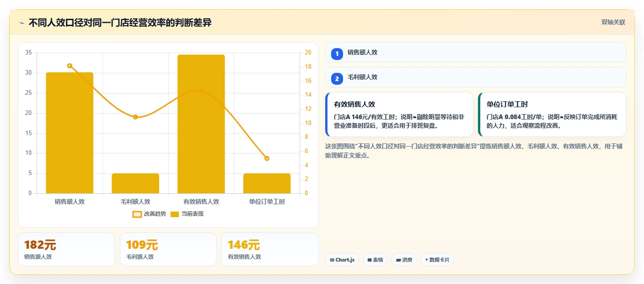Viewport: 644px width, 284px height.
Task: Click the 销售额人效 bar in chart
Action: point(70,133)
